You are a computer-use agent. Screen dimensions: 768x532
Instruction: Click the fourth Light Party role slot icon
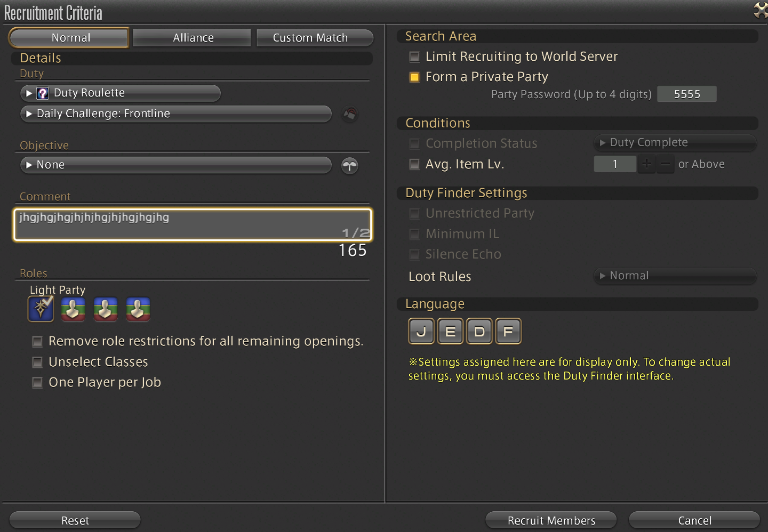pyautogui.click(x=138, y=309)
